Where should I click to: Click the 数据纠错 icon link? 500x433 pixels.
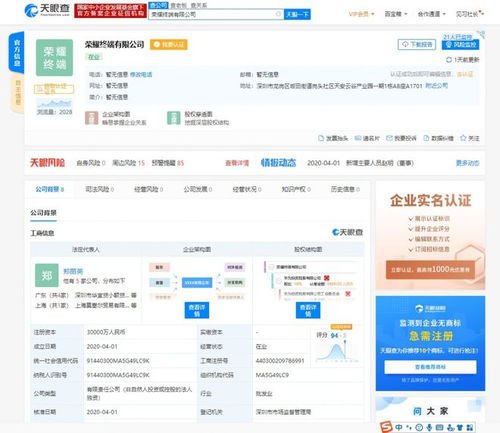click(x=438, y=138)
